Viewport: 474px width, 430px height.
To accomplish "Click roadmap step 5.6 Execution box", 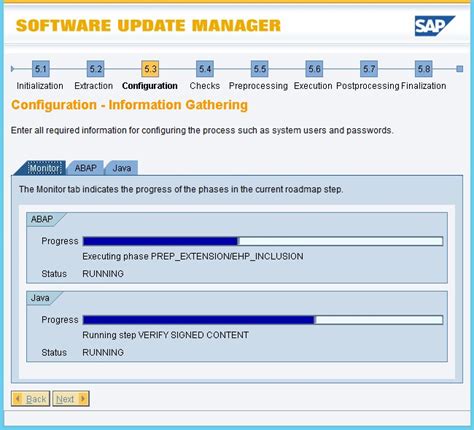I will click(x=314, y=69).
